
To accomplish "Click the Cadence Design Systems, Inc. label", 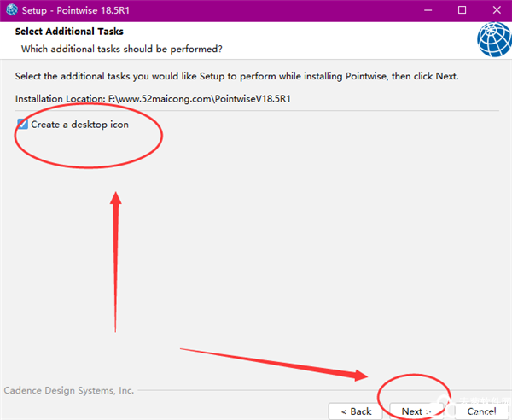I will coord(69,390).
